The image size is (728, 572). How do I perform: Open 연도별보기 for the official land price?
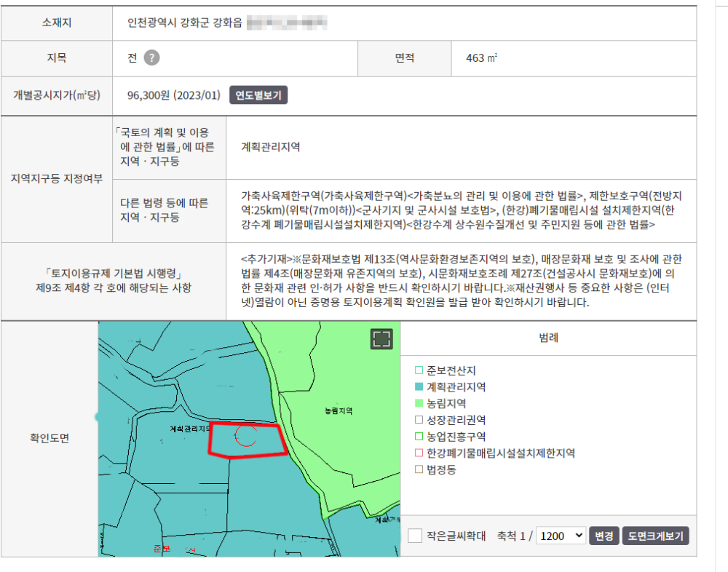(258, 95)
